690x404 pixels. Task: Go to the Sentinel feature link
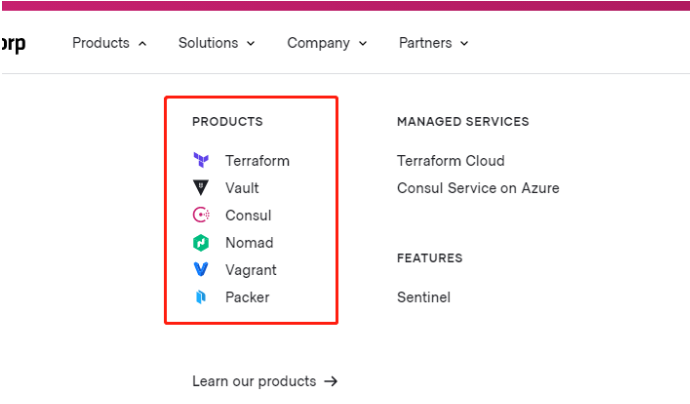(424, 297)
